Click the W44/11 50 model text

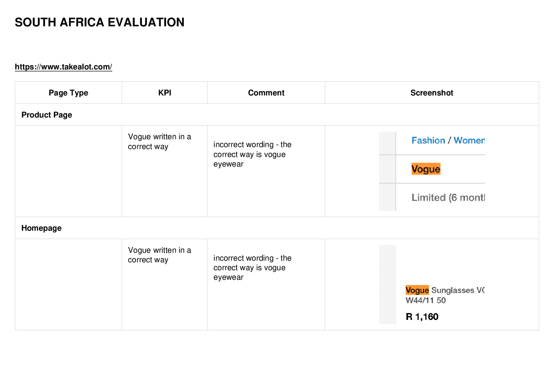coord(426,301)
